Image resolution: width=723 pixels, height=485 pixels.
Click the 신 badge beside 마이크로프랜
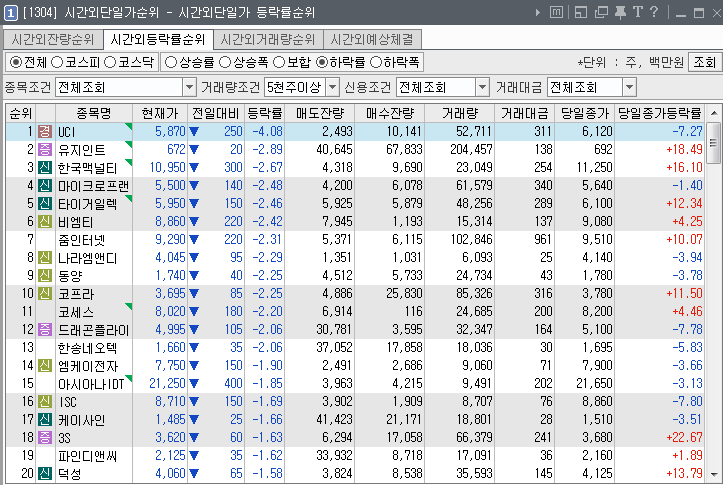point(45,186)
